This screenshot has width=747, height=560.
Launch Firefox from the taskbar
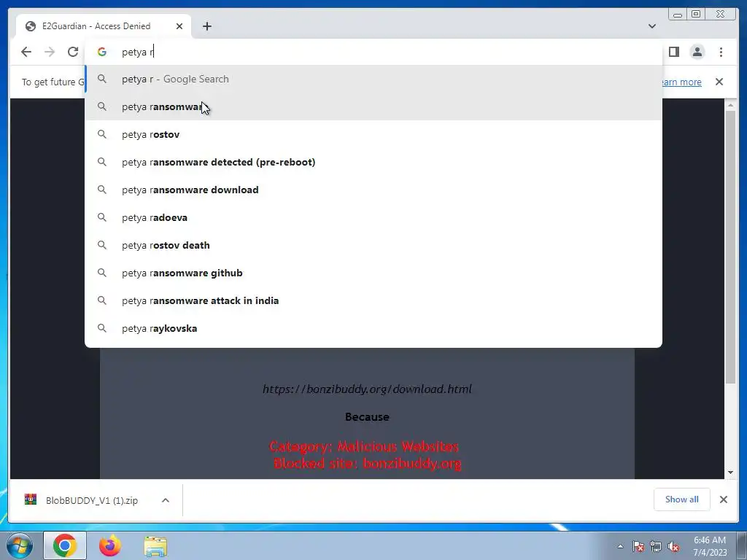(110, 545)
